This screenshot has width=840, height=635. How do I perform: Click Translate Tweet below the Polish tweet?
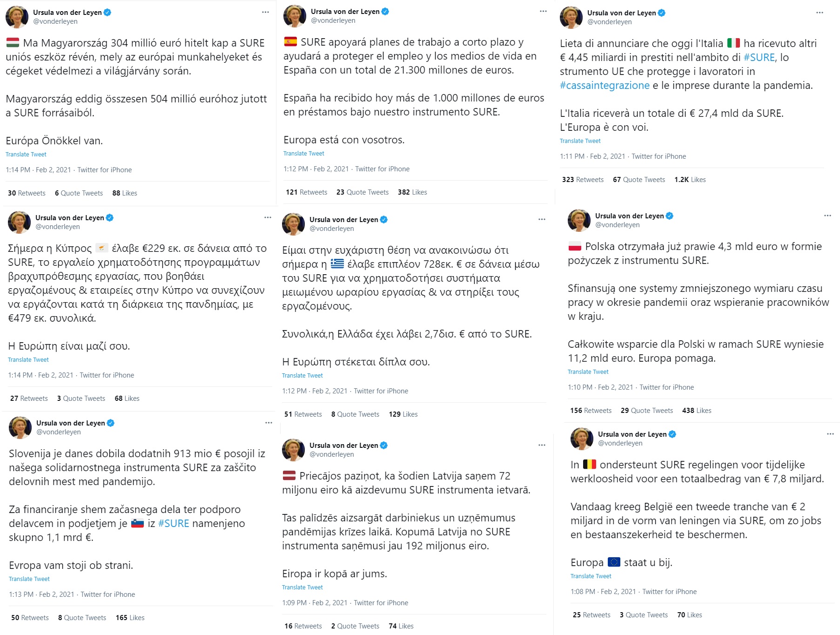pyautogui.click(x=588, y=372)
